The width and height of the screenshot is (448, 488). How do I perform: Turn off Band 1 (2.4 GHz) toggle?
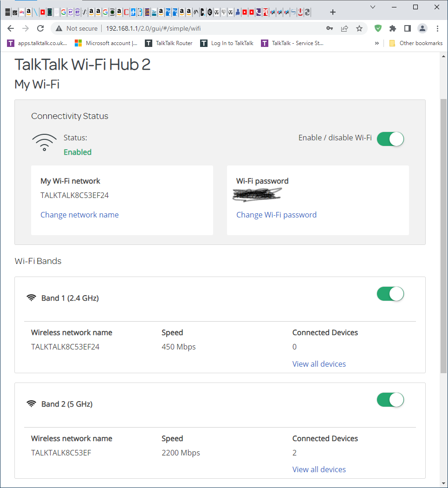pyautogui.click(x=390, y=294)
